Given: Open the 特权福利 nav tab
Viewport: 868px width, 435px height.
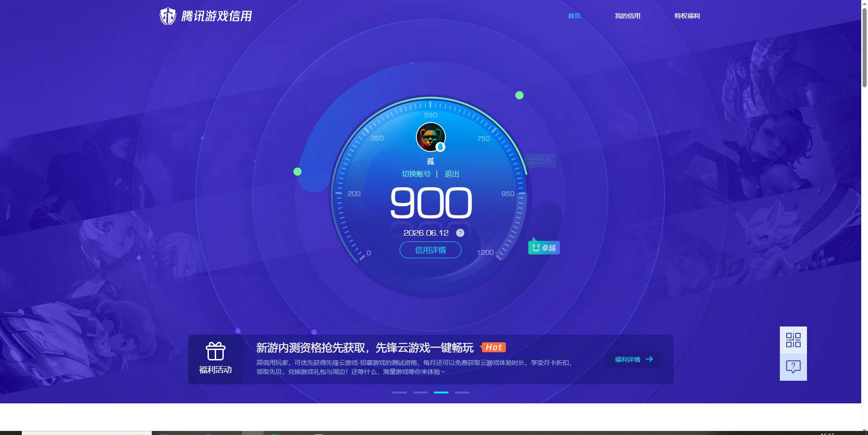Looking at the screenshot, I should pos(687,16).
